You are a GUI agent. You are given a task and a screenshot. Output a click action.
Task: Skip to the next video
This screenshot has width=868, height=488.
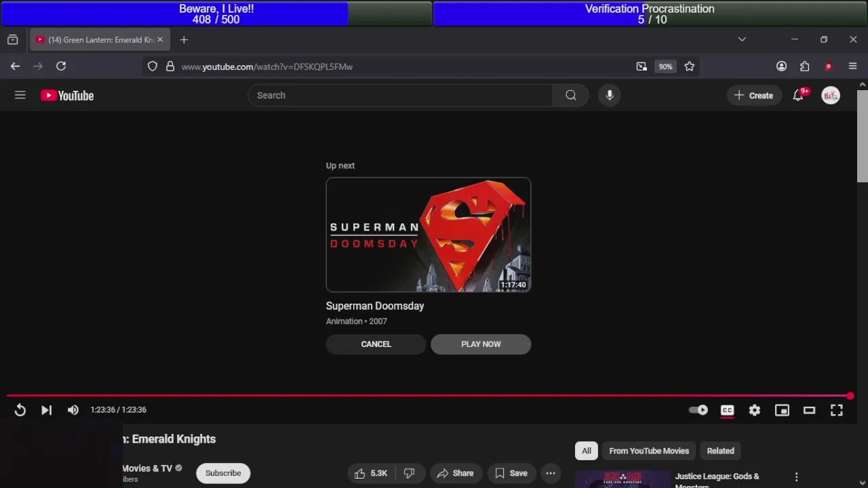pyautogui.click(x=46, y=410)
